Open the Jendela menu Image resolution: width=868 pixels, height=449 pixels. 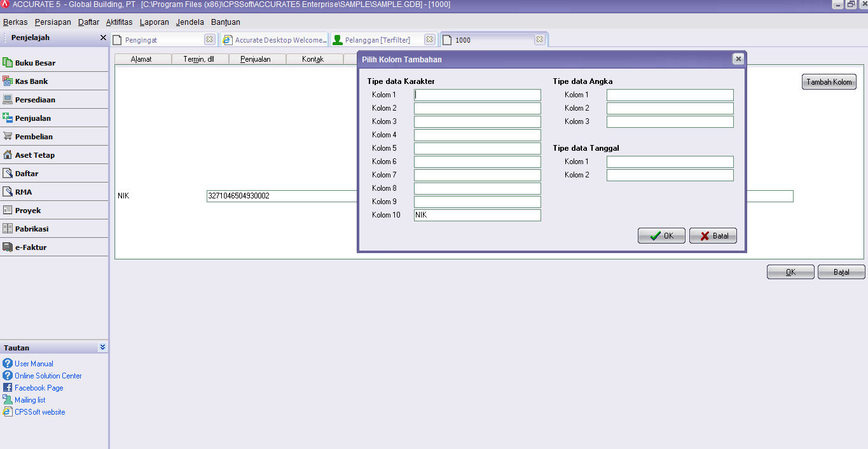(190, 22)
